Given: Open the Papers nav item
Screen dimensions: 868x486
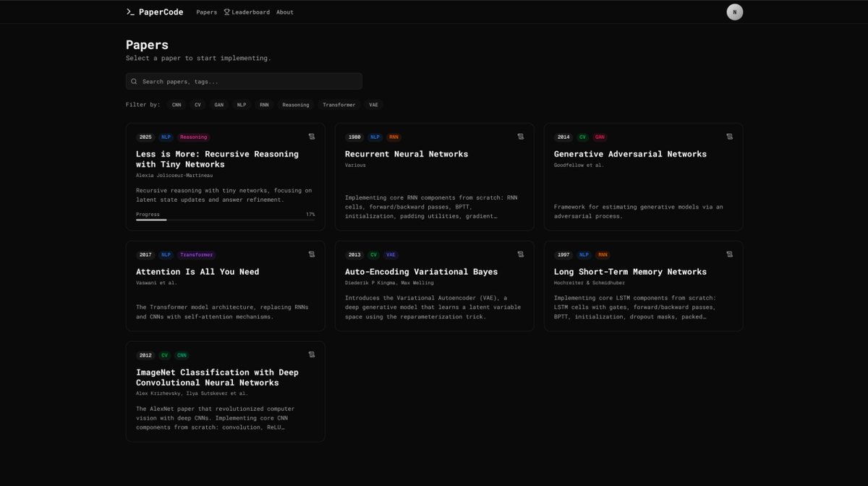Looking at the screenshot, I should 207,12.
